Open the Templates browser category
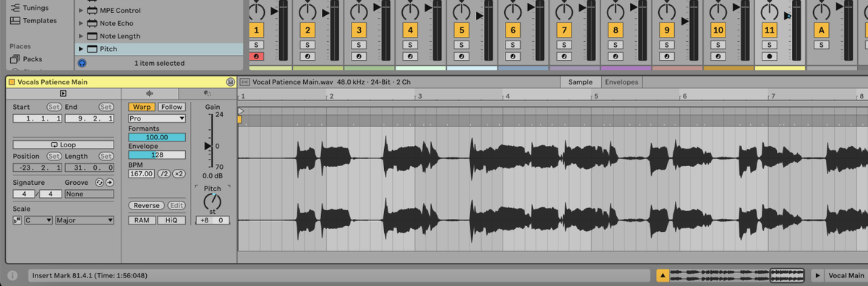 pyautogui.click(x=33, y=20)
